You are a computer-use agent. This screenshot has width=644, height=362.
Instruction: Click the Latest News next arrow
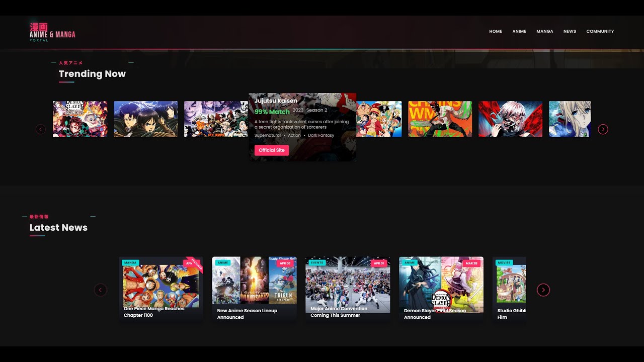[x=543, y=290]
